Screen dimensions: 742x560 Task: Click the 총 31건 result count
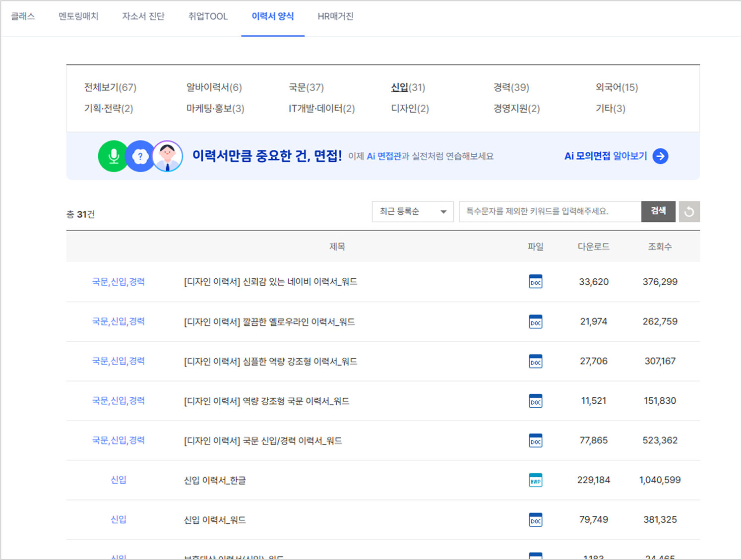[81, 214]
